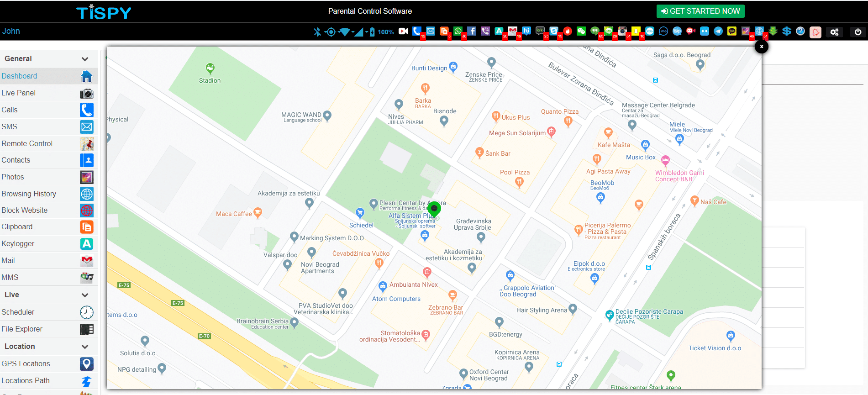Open Locations Path in the sidebar
This screenshot has height=395, width=868.
point(49,381)
